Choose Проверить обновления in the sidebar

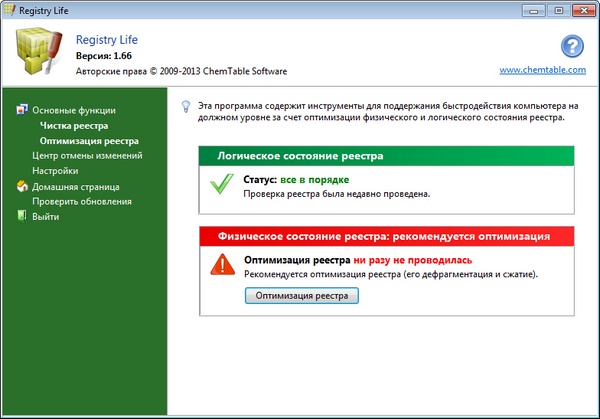(81, 201)
